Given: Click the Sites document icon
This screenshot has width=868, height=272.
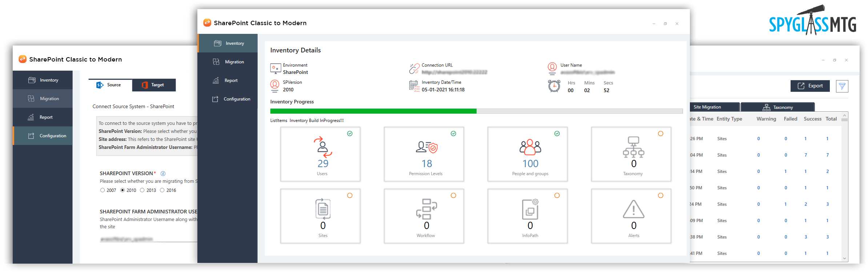Looking at the screenshot, I should [323, 209].
